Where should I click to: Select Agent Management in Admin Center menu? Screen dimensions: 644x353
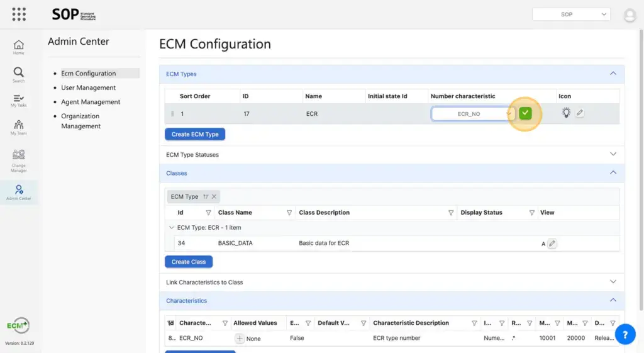click(x=91, y=102)
